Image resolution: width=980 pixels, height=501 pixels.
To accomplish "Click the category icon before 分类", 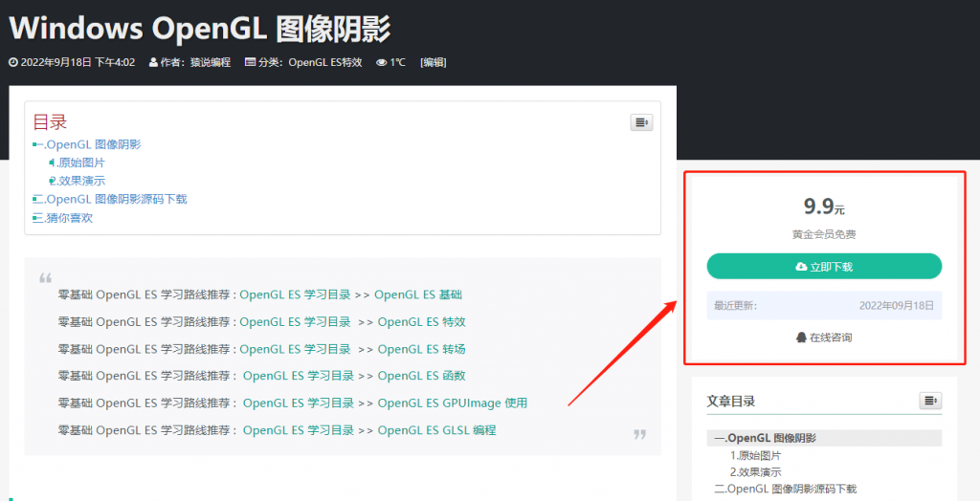I will tap(250, 62).
